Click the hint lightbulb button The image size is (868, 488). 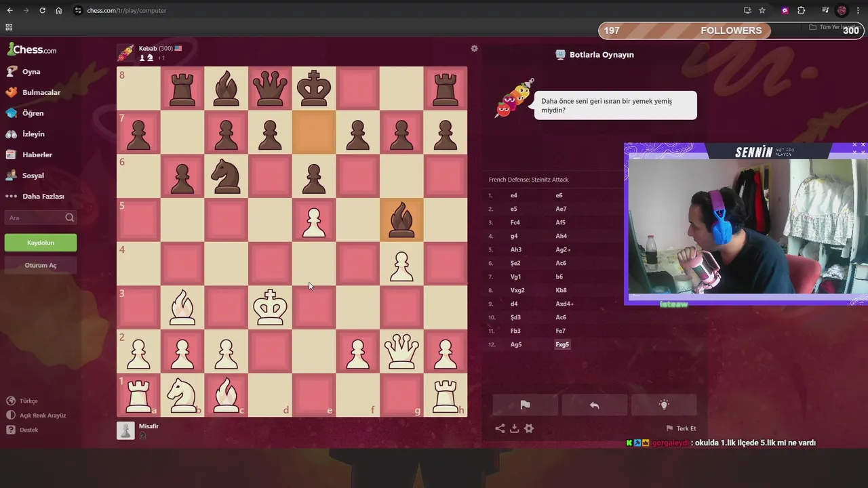[x=664, y=405]
